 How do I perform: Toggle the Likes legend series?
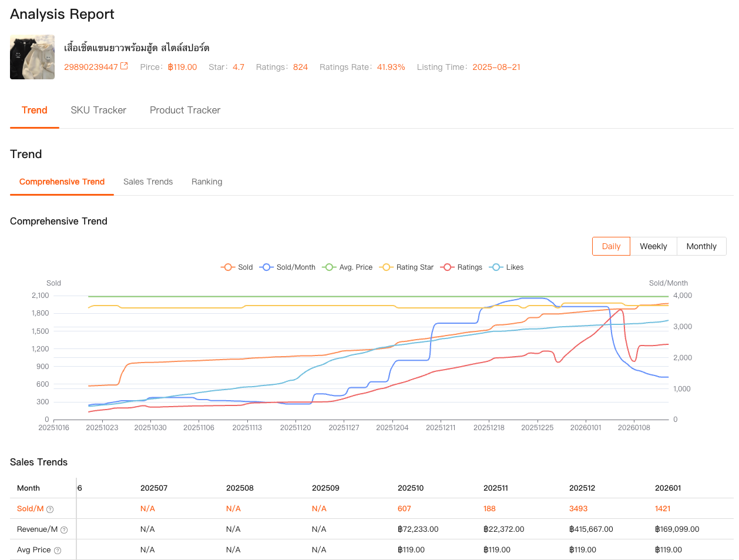coord(506,267)
